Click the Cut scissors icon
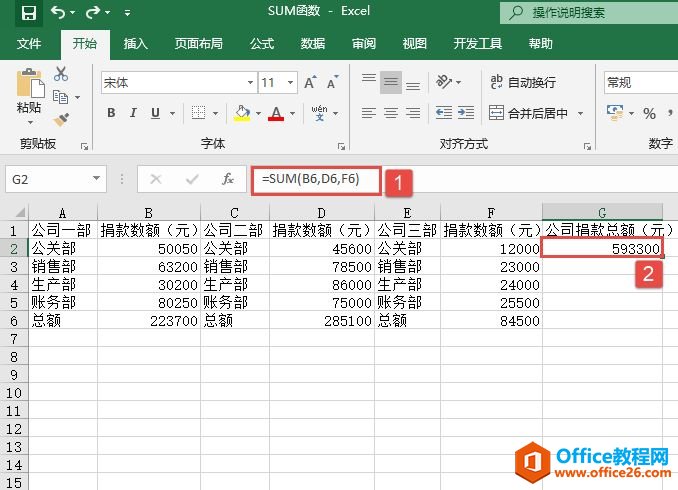Screen dimensions: 678x490 61,74
